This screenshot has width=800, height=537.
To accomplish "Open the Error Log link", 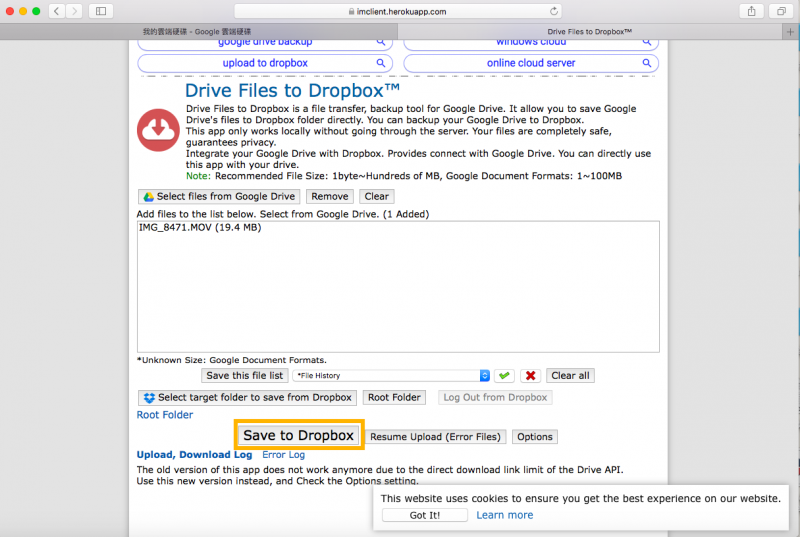I will (284, 455).
